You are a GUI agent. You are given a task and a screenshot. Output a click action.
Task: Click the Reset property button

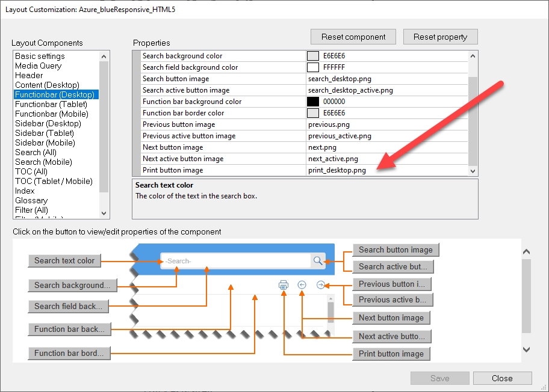click(x=440, y=37)
